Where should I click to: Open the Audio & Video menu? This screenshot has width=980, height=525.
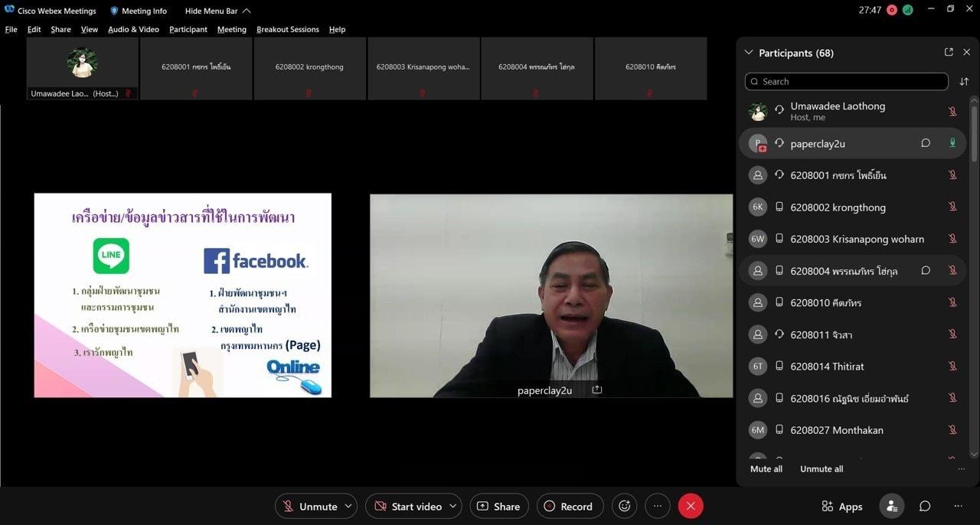coord(133,29)
